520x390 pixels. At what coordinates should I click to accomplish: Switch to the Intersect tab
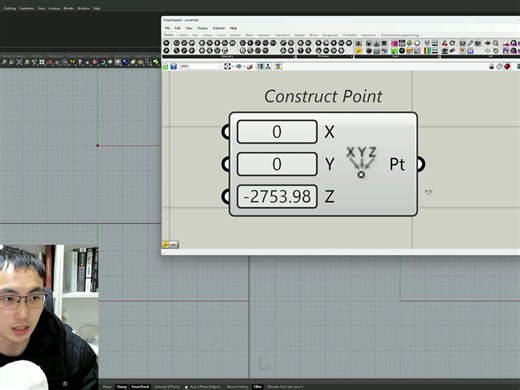(264, 35)
